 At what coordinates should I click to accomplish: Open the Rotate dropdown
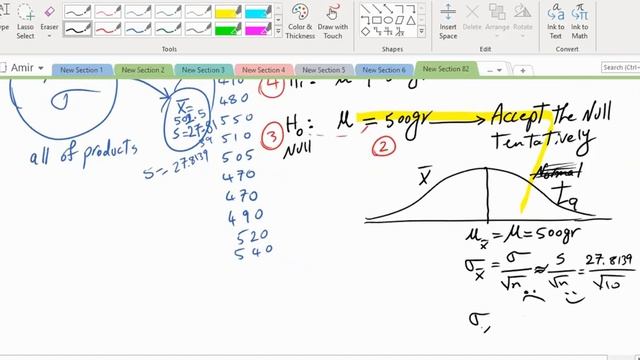point(522,21)
